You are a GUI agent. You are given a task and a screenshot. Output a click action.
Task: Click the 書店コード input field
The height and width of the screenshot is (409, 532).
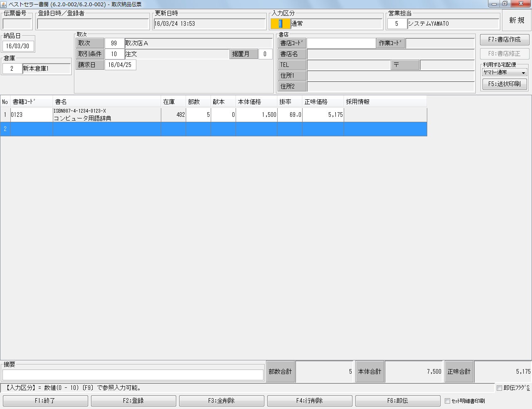coord(341,43)
